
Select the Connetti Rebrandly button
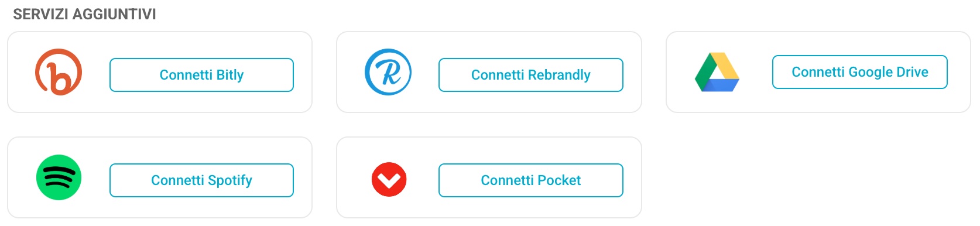(x=531, y=75)
